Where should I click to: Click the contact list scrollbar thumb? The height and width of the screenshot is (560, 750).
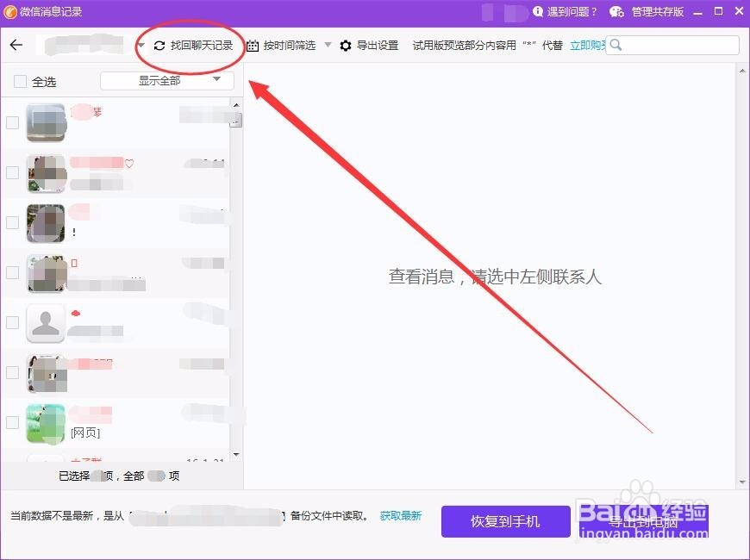tap(236, 120)
